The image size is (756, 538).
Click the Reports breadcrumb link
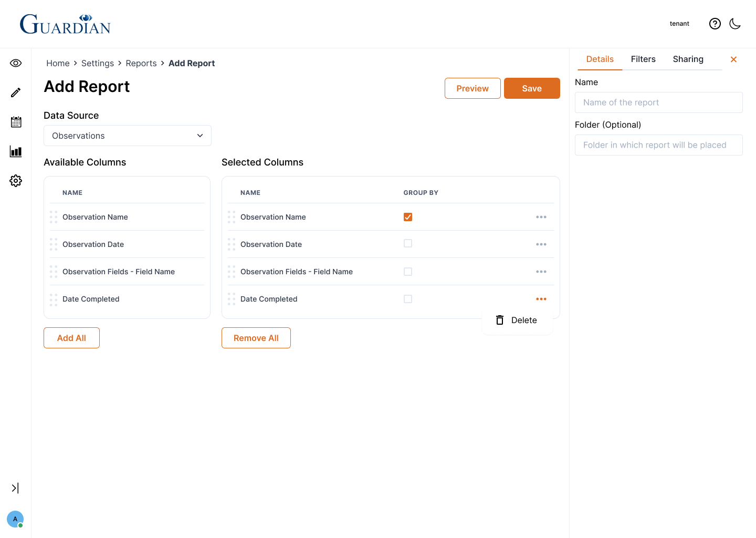click(141, 63)
